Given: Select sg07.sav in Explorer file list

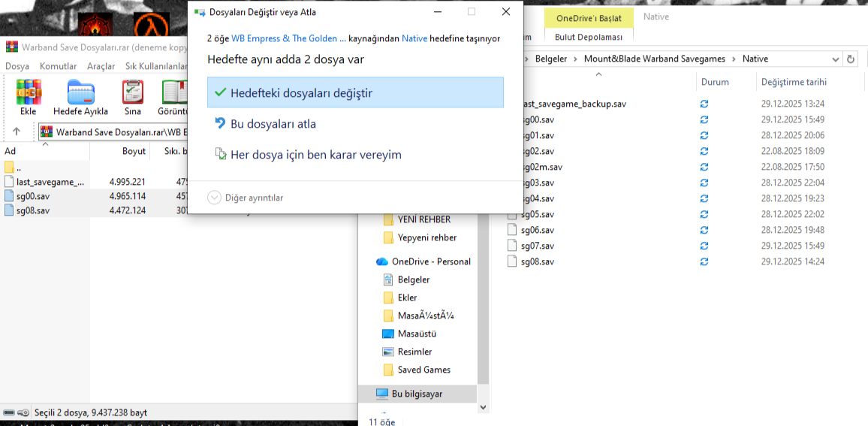Looking at the screenshot, I should click(x=530, y=246).
